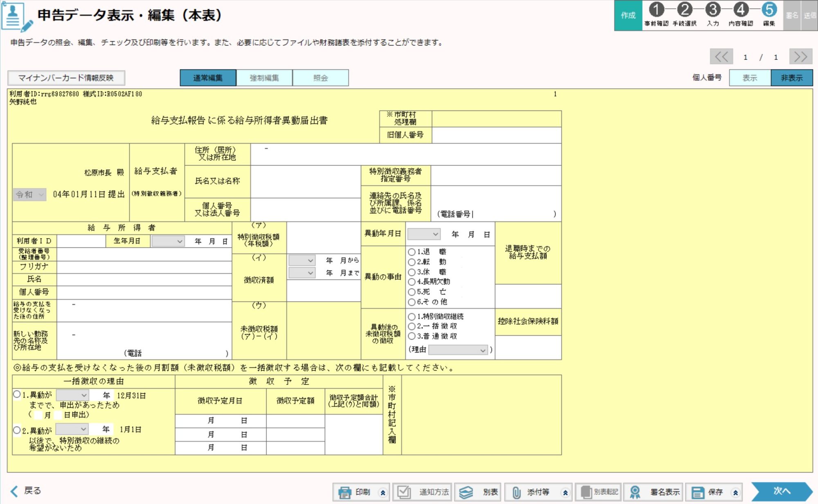Select 3.休職 radio button
Image resolution: width=818 pixels, height=504 pixels.
click(x=411, y=272)
